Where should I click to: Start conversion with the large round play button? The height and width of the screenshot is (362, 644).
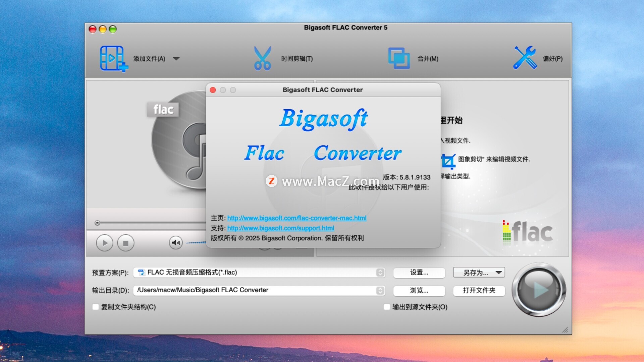tap(539, 290)
